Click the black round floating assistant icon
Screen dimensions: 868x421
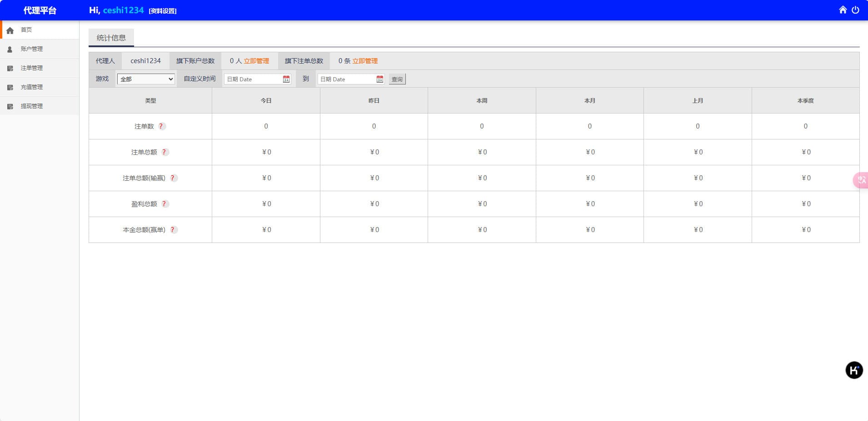[x=854, y=370]
